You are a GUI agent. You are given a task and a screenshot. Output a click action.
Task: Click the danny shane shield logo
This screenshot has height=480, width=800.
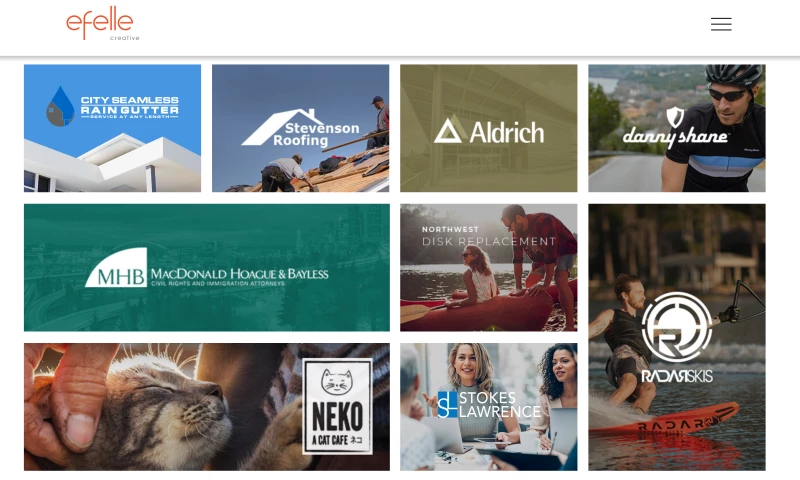coord(675,117)
